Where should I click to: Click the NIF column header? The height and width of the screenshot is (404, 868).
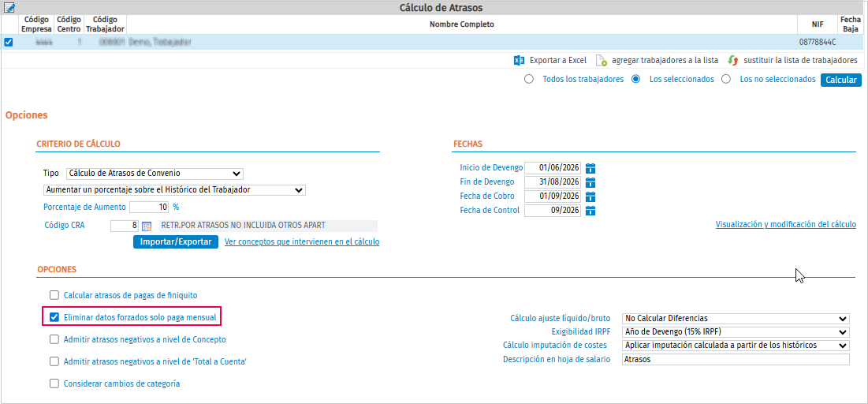point(818,24)
